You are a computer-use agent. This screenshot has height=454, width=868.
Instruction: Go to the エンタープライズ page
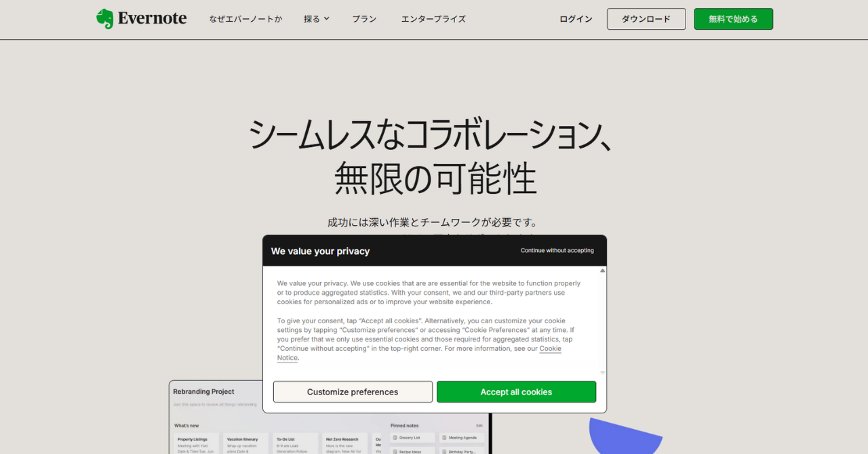(x=433, y=19)
